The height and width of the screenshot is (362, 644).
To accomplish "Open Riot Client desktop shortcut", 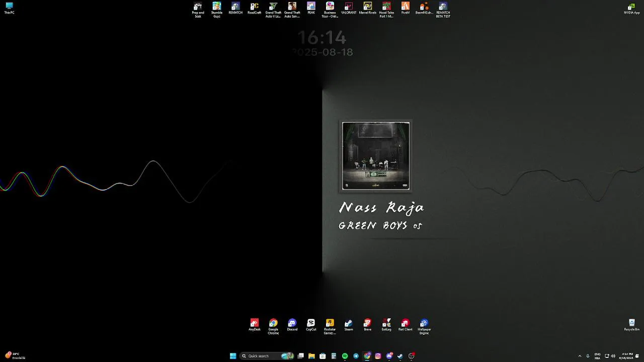I will 406,325.
